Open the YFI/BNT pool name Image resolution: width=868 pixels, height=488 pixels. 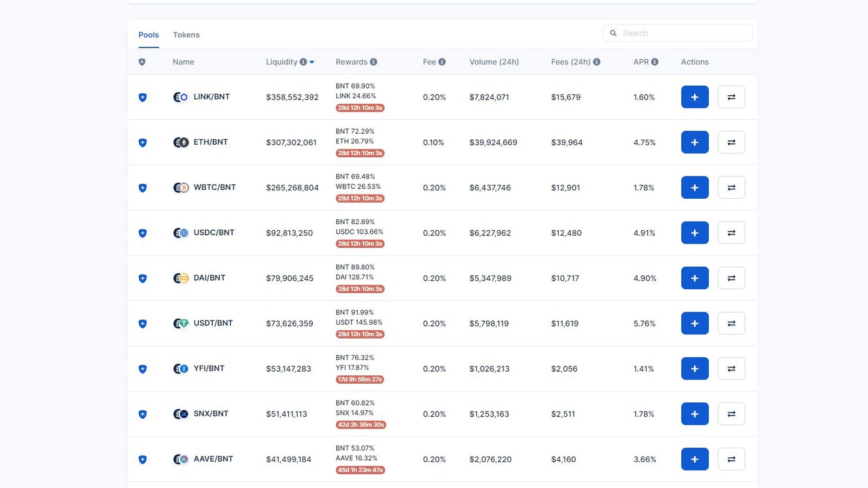[209, 368]
